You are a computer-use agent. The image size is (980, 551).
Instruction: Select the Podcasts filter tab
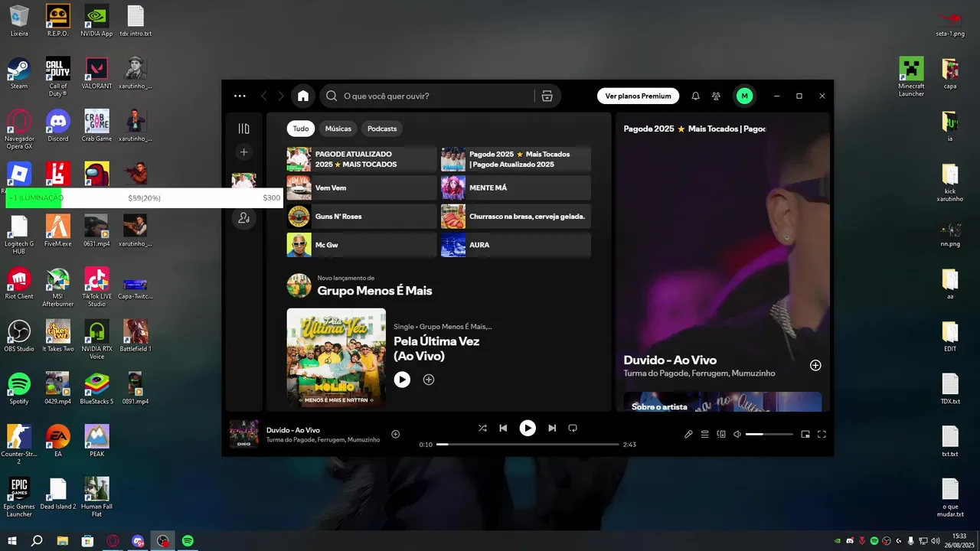[382, 129]
